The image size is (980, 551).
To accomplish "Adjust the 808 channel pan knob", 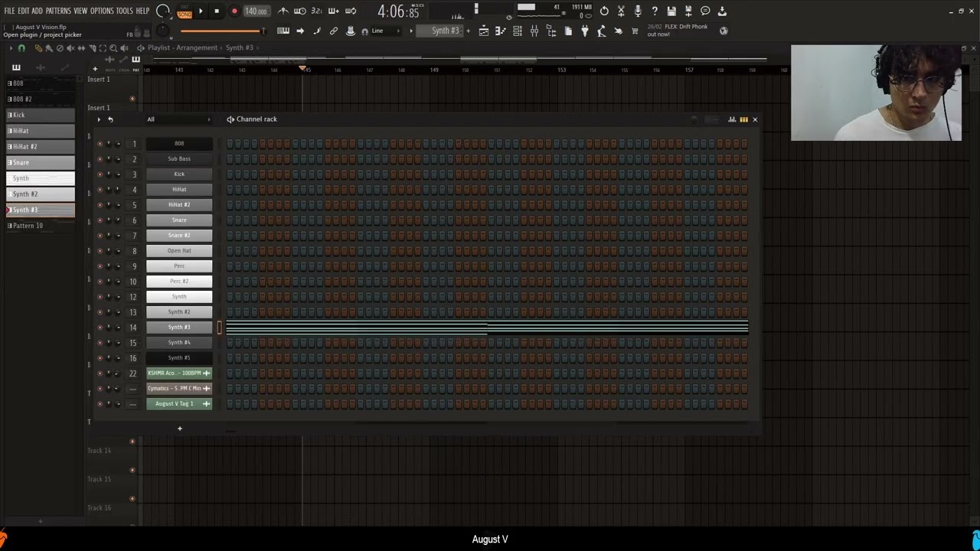I will point(109,144).
